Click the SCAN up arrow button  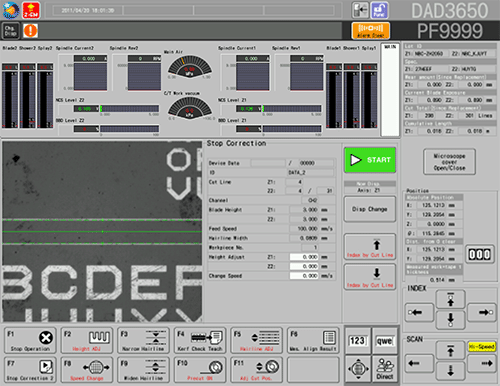tap(450, 351)
